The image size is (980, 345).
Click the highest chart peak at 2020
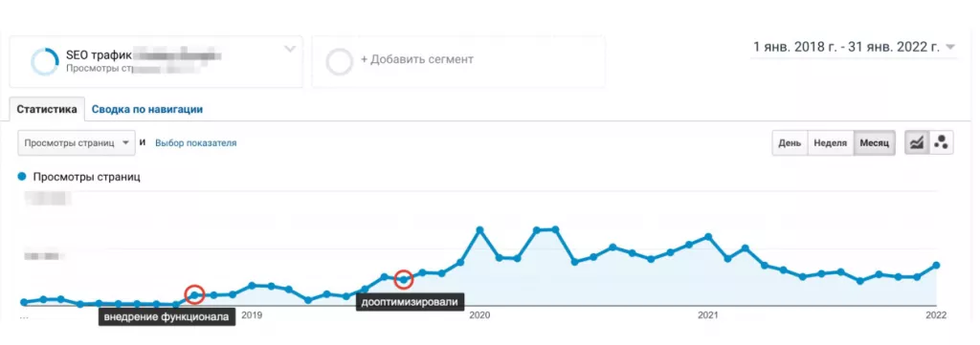(x=480, y=230)
